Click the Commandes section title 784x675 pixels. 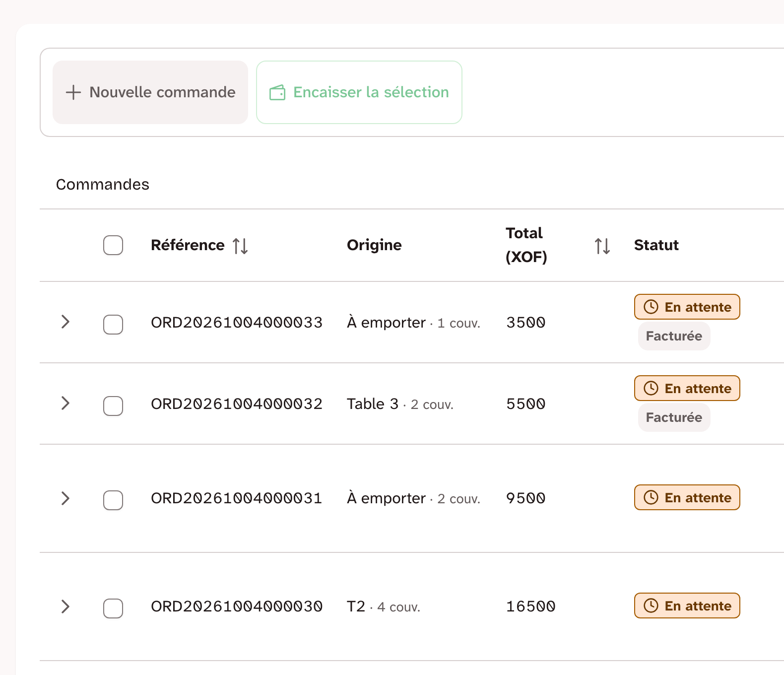(x=103, y=185)
